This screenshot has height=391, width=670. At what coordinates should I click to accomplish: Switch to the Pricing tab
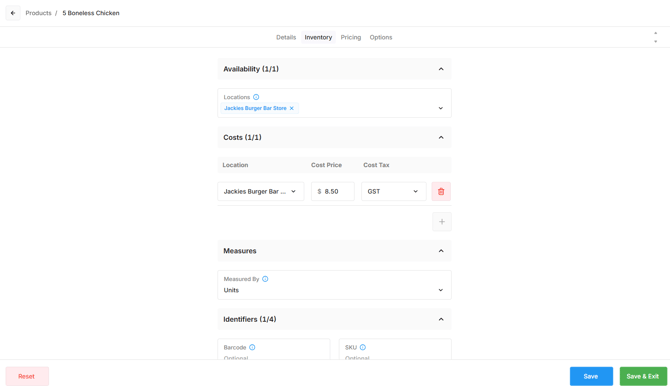[x=351, y=37]
